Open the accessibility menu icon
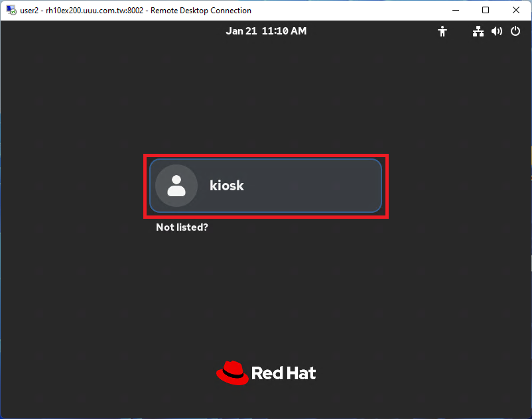The height and width of the screenshot is (419, 532). 442,31
